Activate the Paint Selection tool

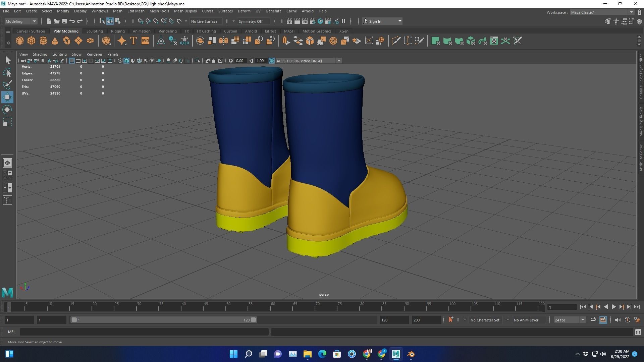click(x=7, y=85)
